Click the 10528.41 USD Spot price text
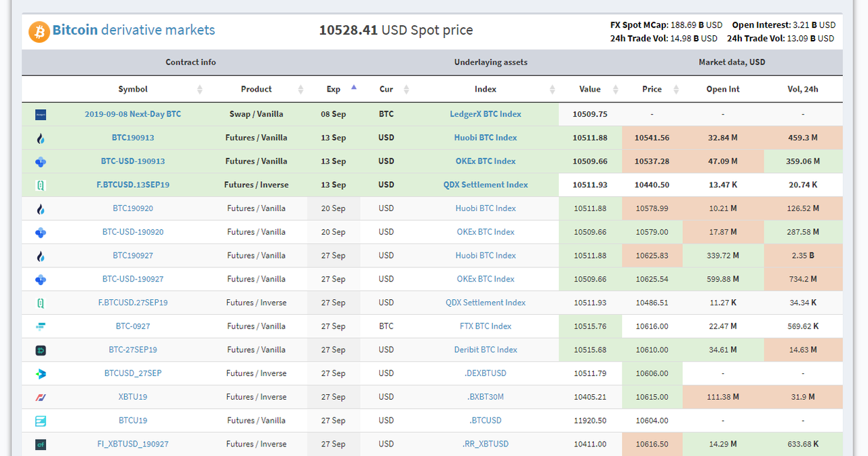Image resolution: width=868 pixels, height=456 pixels. click(x=396, y=30)
